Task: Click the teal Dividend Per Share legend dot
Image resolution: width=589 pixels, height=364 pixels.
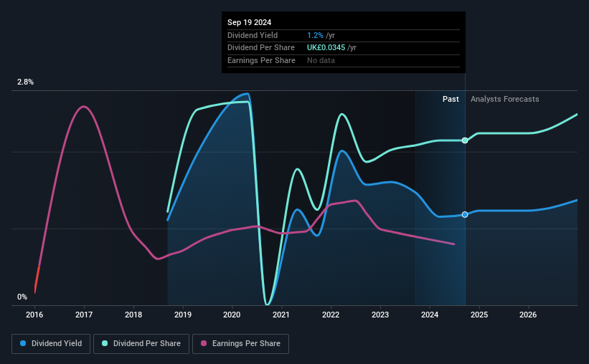Action: tap(105, 343)
